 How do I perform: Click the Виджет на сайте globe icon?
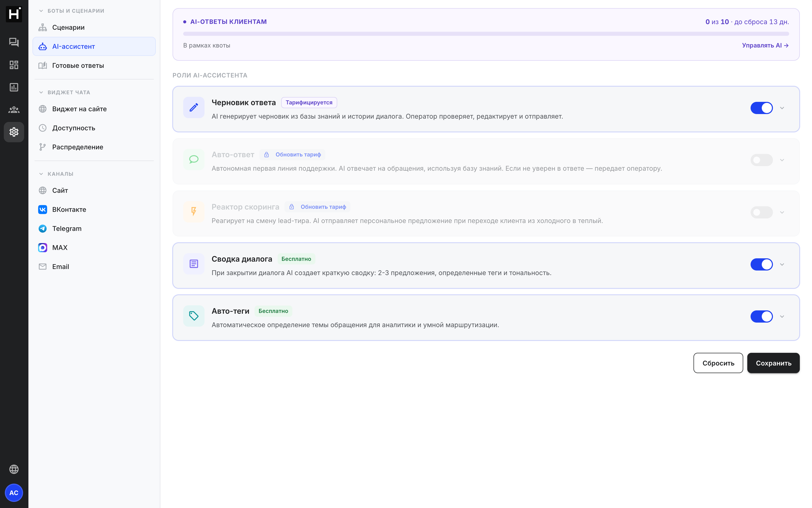pyautogui.click(x=43, y=109)
